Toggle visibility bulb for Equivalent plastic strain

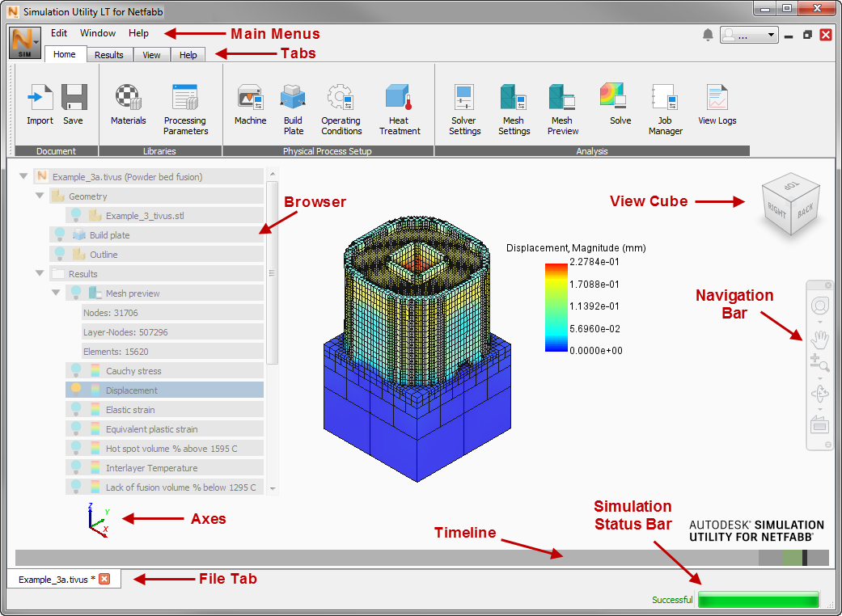coord(76,428)
